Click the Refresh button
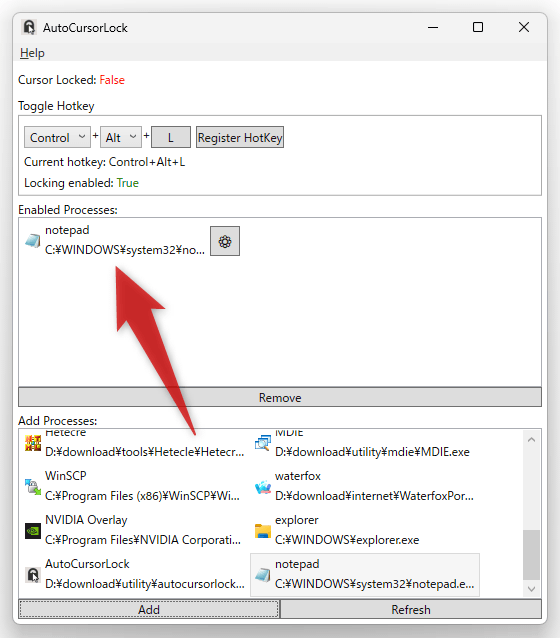Image resolution: width=560 pixels, height=638 pixels. tap(411, 609)
